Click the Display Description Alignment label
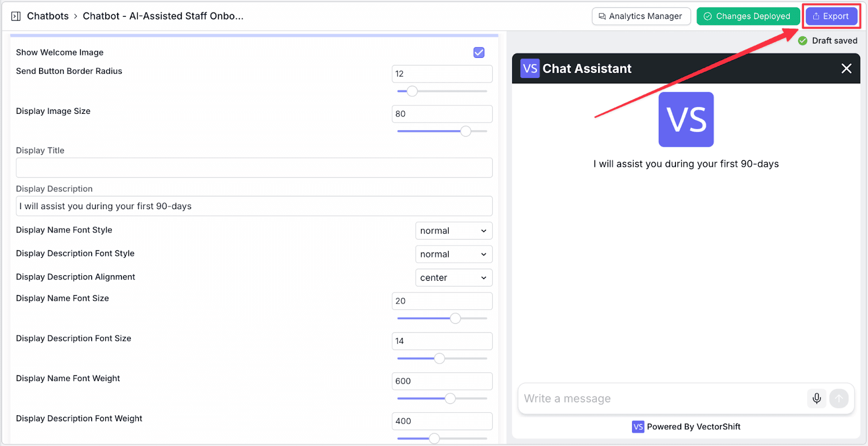The image size is (868, 446). point(75,277)
